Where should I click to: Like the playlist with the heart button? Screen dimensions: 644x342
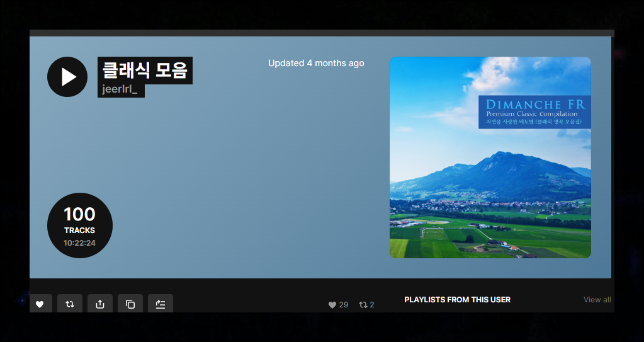point(40,304)
